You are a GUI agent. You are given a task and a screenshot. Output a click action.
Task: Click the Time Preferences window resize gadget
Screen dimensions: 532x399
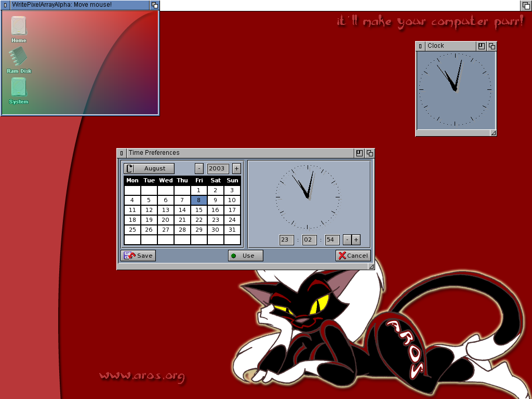(371, 267)
